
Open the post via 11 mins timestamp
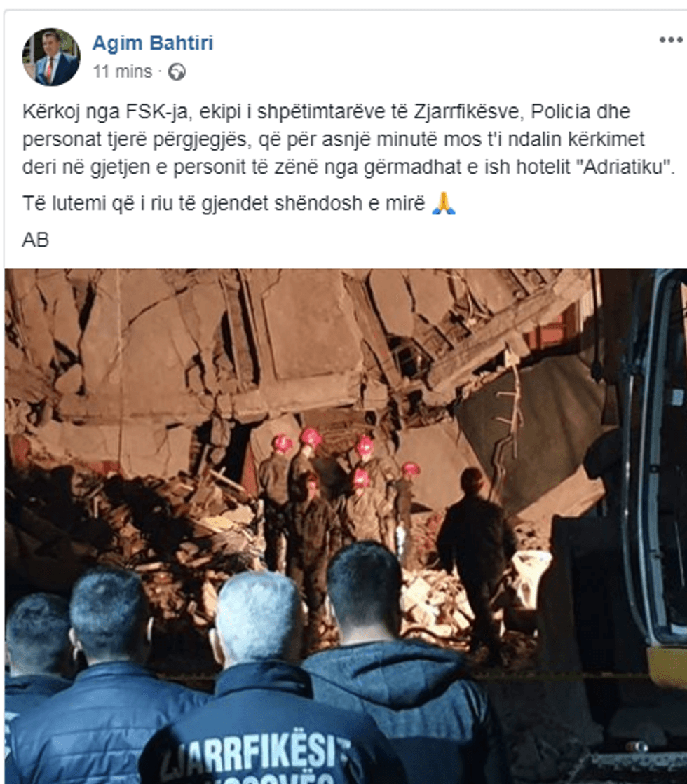coord(123,71)
